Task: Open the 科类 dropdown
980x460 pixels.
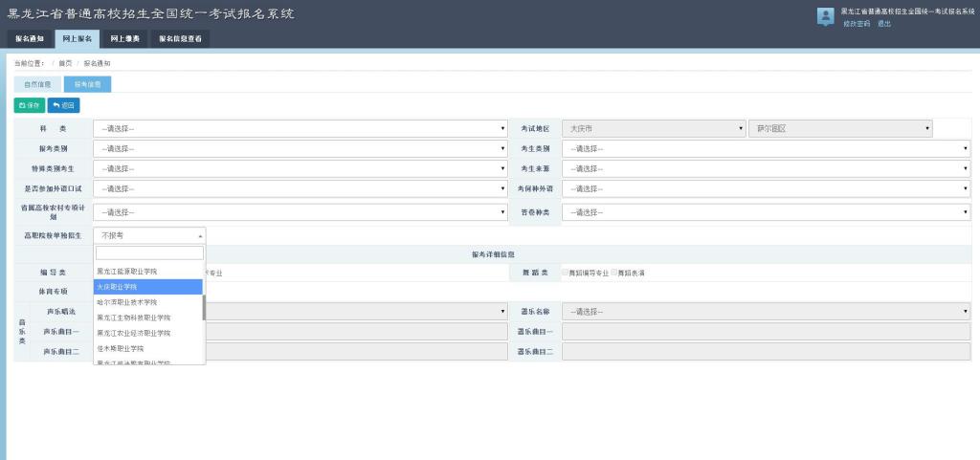Action: click(301, 128)
